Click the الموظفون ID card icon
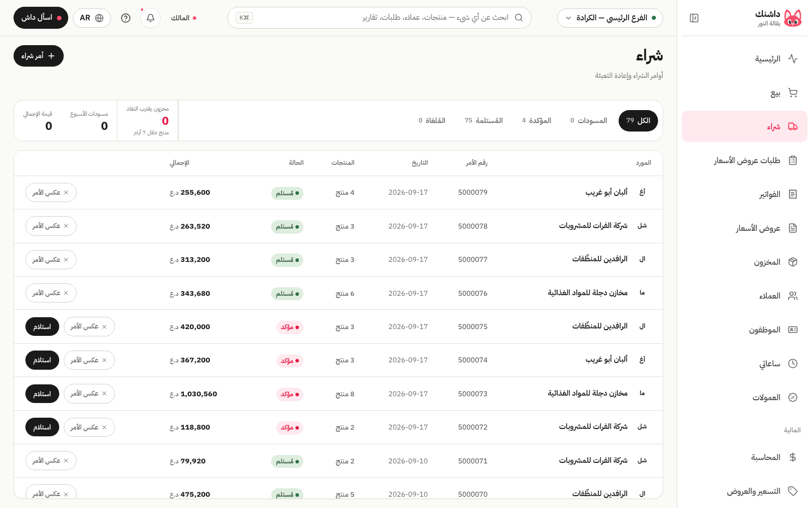Image resolution: width=812 pixels, height=508 pixels. coord(793,330)
